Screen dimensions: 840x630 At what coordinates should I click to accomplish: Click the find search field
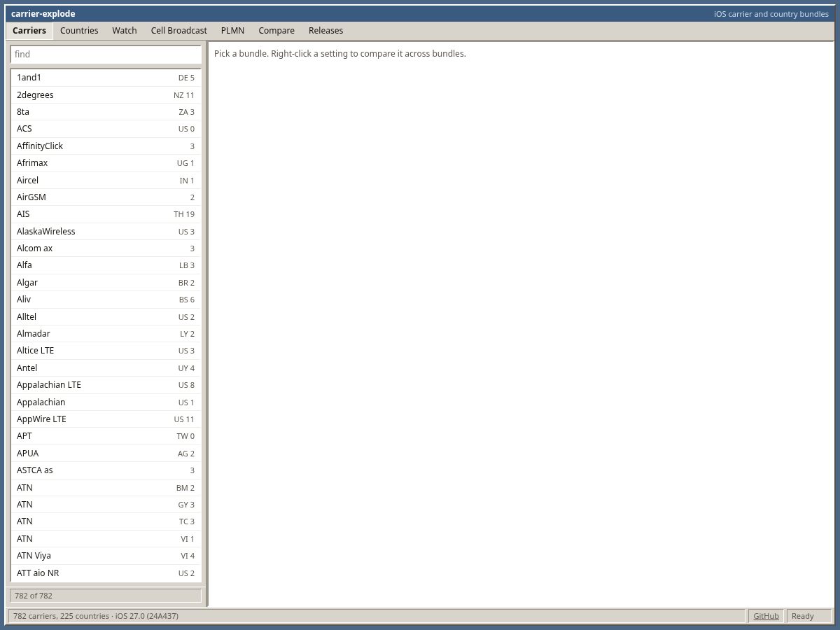coord(106,55)
